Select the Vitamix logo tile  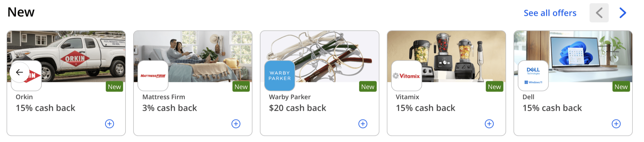click(x=406, y=75)
